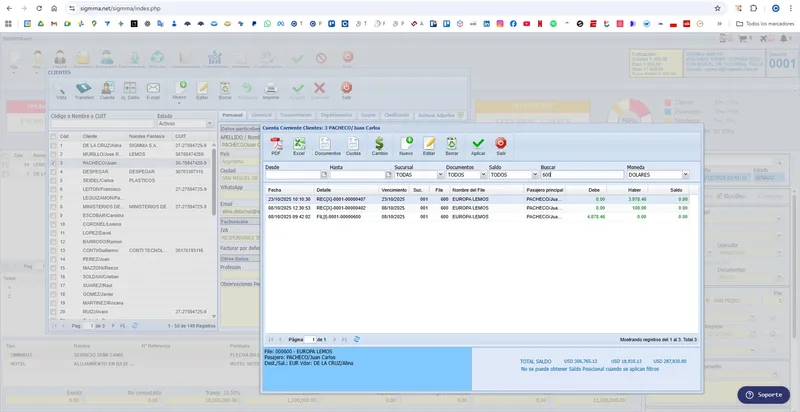Click the Cambio dollar sign icon
The height and width of the screenshot is (412, 800).
[x=379, y=146]
